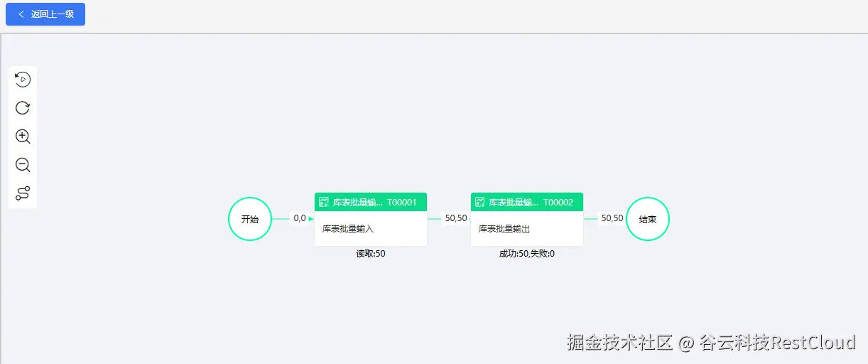Image resolution: width=868 pixels, height=364 pixels.
Task: Click the 0,0 connection label
Action: click(300, 218)
